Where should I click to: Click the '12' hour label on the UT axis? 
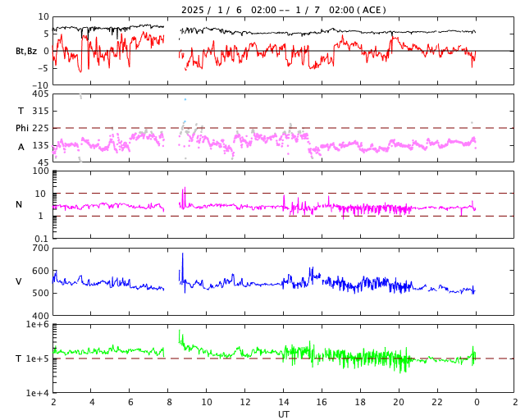point(244,402)
